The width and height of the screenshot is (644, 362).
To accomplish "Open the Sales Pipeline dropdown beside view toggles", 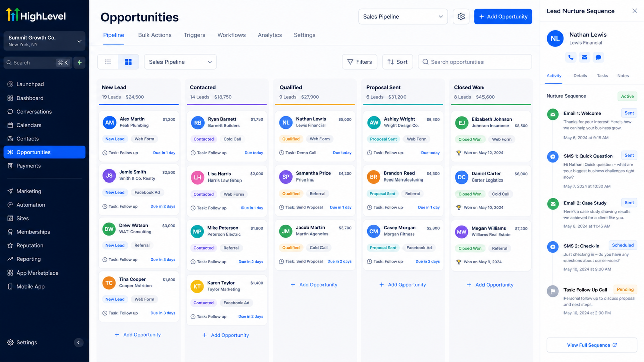I will point(181,62).
